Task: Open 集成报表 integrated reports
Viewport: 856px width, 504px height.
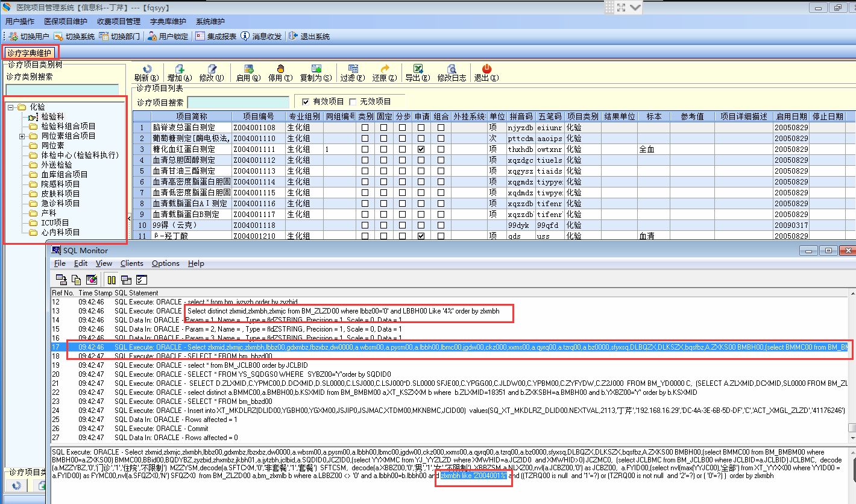Action: pyautogui.click(x=216, y=36)
